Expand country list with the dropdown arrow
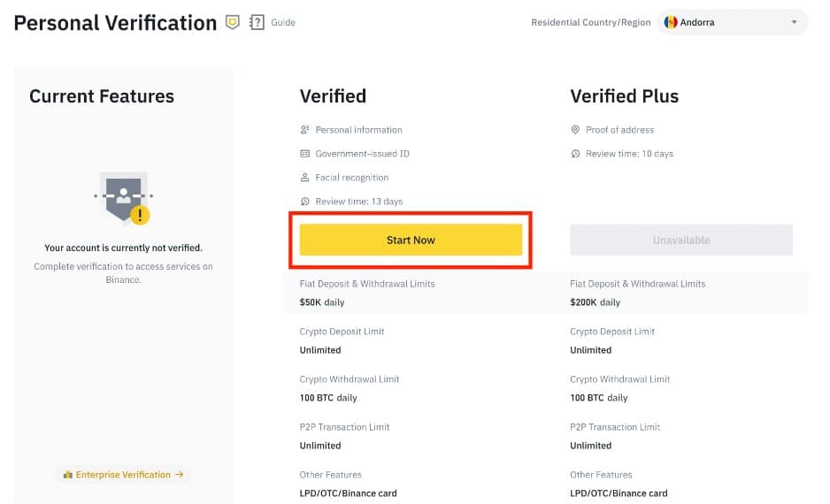 794,22
